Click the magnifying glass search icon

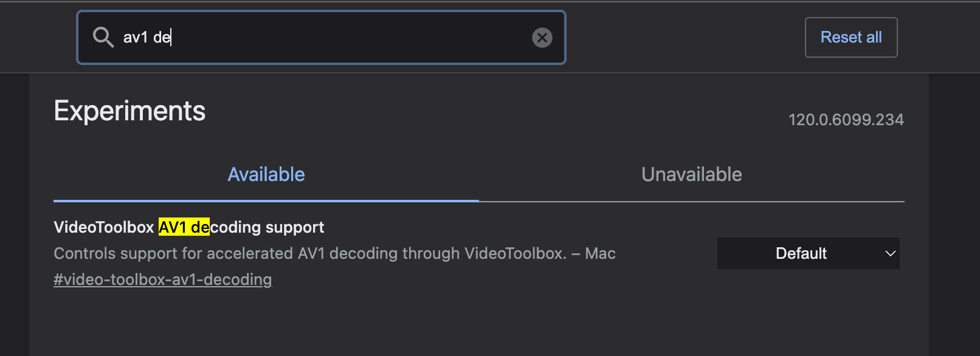(x=103, y=37)
